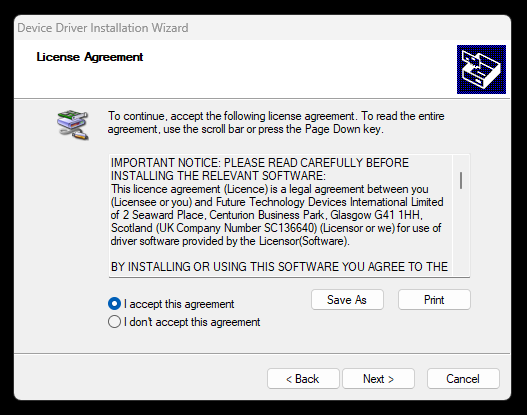527x415 pixels.
Task: Go back with the '< Back' button
Action: [303, 379]
